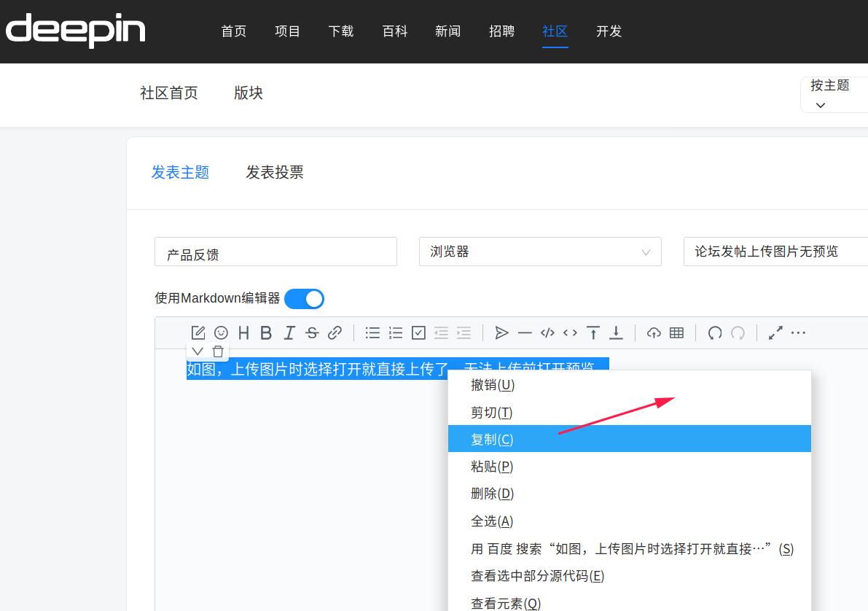Open the 社区首页 link
Screen dimensions: 868x611
click(x=168, y=93)
